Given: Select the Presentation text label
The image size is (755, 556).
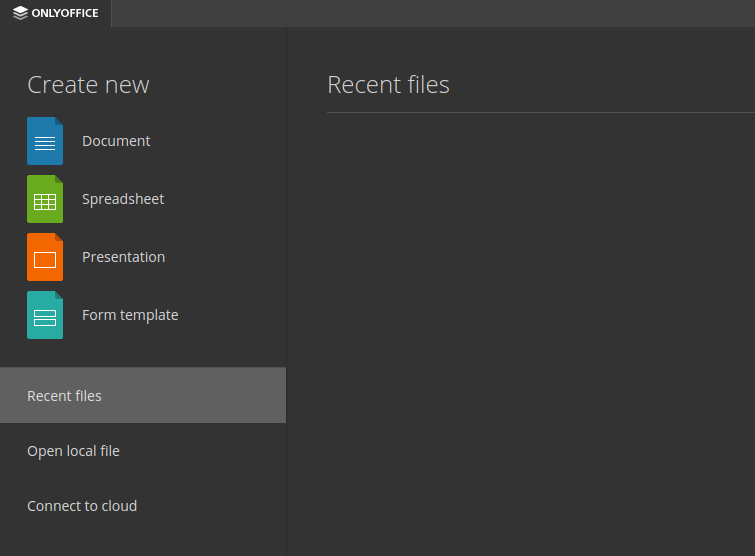Looking at the screenshot, I should tap(123, 257).
